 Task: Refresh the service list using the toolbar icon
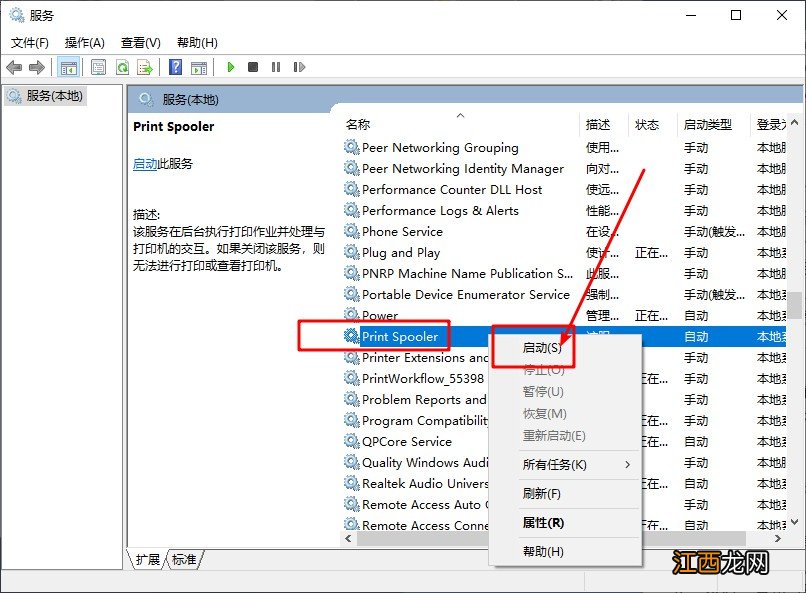(x=122, y=67)
